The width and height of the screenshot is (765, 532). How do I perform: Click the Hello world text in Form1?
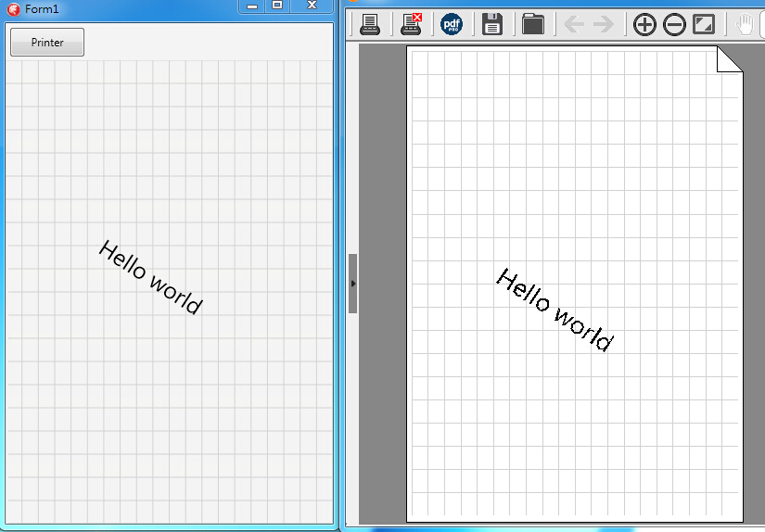pyautogui.click(x=151, y=277)
